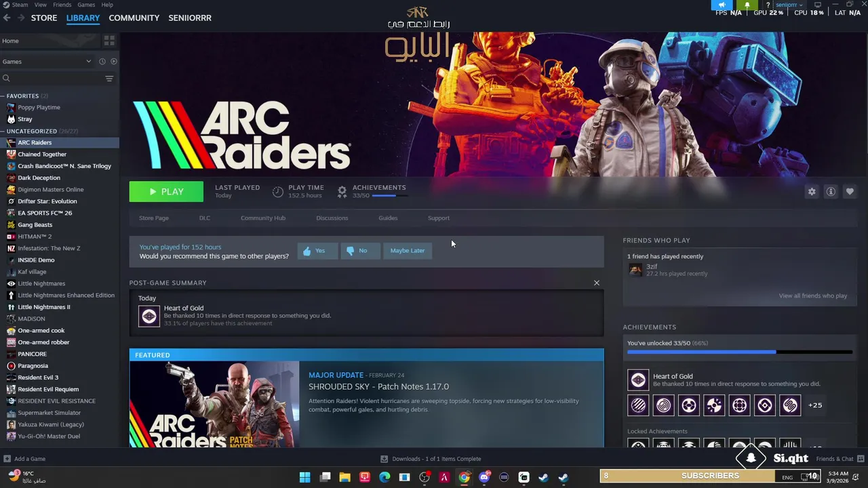Toggle the favorite heart icon for ARC Raiders
Screen dimensions: 868x488
tap(850, 192)
